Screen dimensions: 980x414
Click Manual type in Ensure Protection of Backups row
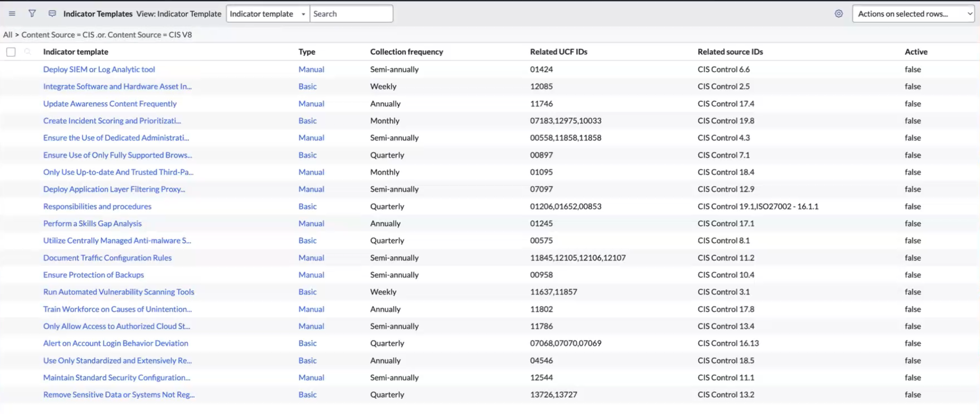pos(311,275)
